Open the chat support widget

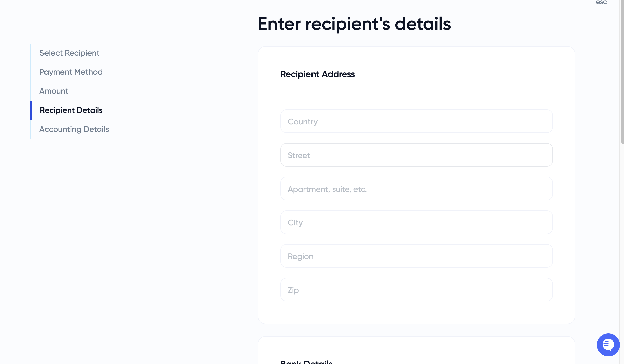point(608,345)
